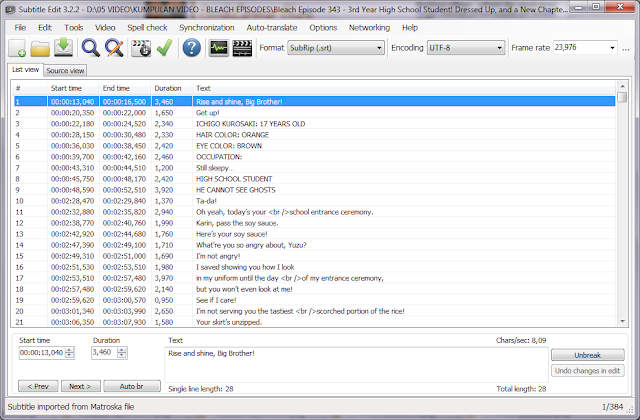This screenshot has width=640, height=420.
Task: Click the End time column header
Action: tap(125, 88)
